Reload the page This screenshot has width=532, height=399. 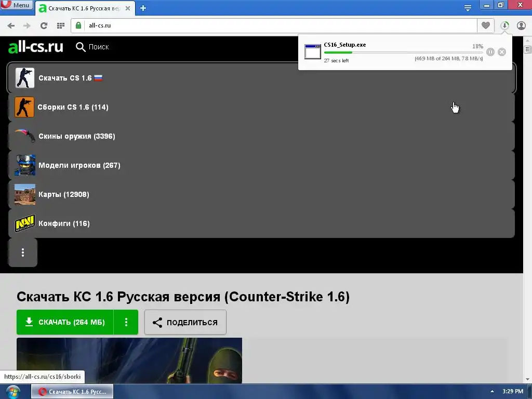coord(44,25)
